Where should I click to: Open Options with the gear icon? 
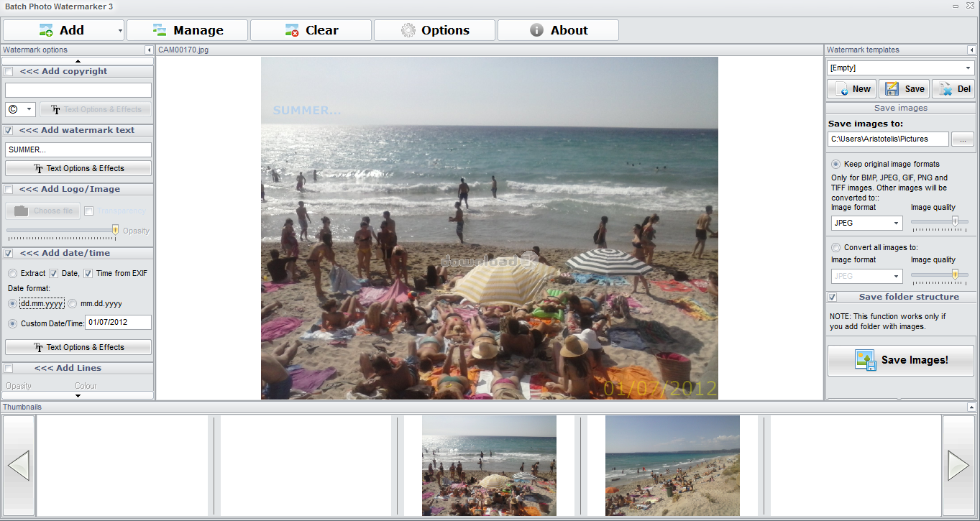click(x=408, y=30)
